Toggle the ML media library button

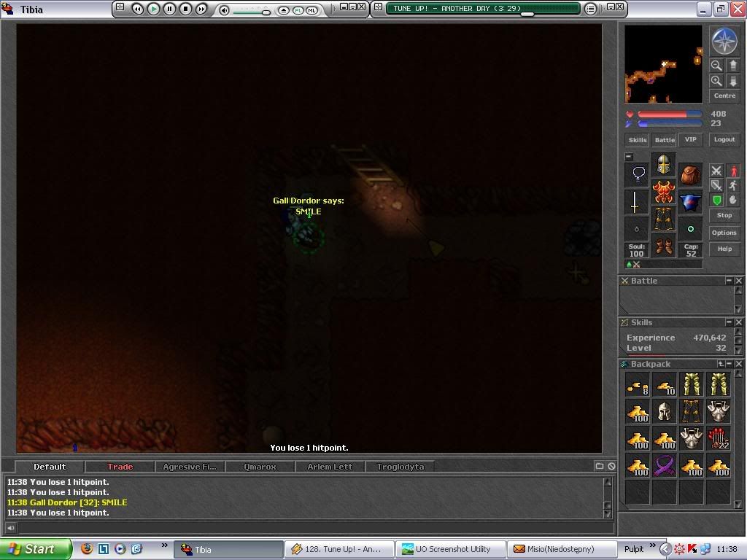(x=311, y=10)
